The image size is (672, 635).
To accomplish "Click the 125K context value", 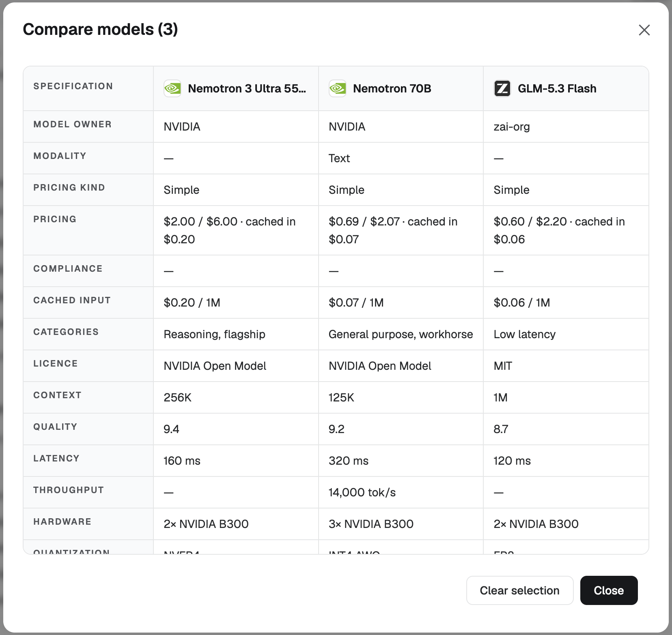I will 341,398.
